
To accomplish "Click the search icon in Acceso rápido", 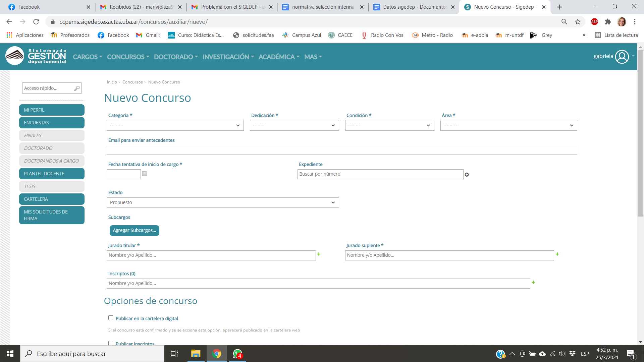I will click(x=77, y=88).
